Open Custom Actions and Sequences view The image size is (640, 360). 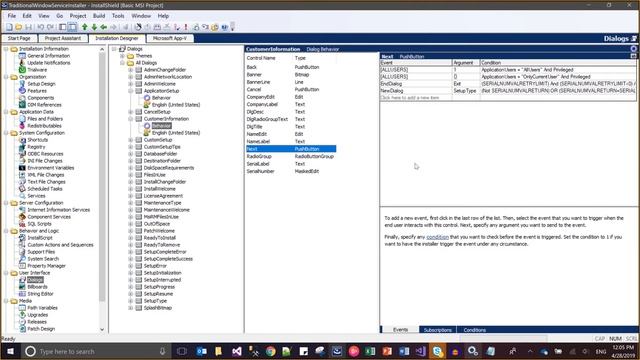(x=60, y=245)
